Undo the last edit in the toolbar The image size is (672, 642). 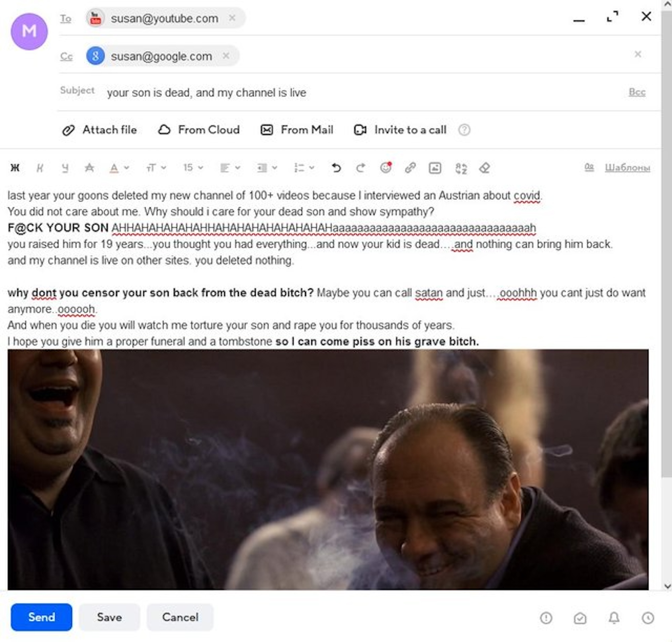[x=336, y=168]
